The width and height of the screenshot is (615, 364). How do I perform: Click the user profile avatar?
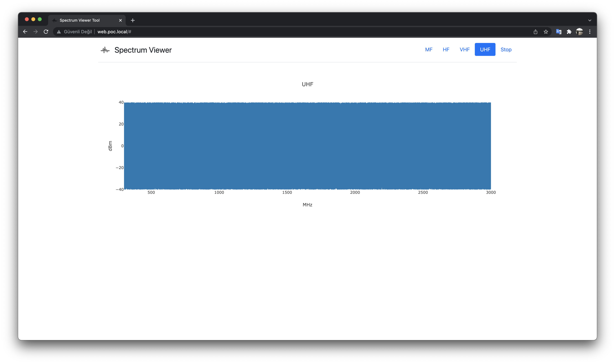(579, 32)
